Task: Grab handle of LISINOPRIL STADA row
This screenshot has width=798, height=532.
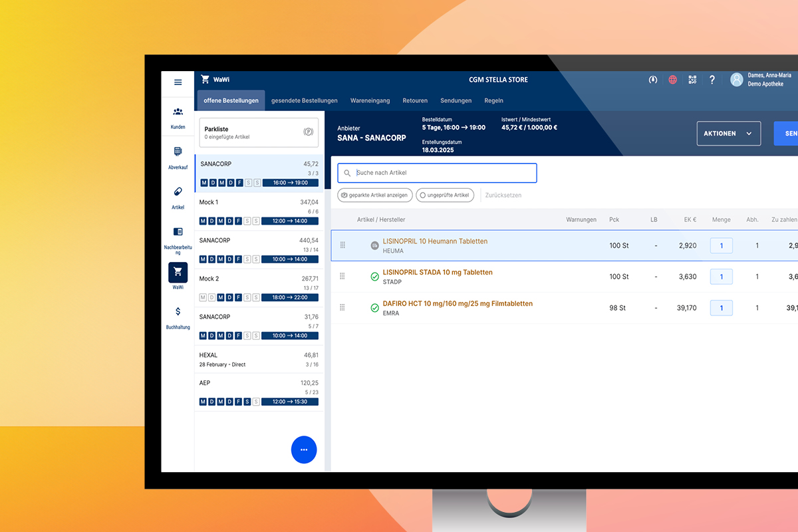Action: point(342,276)
